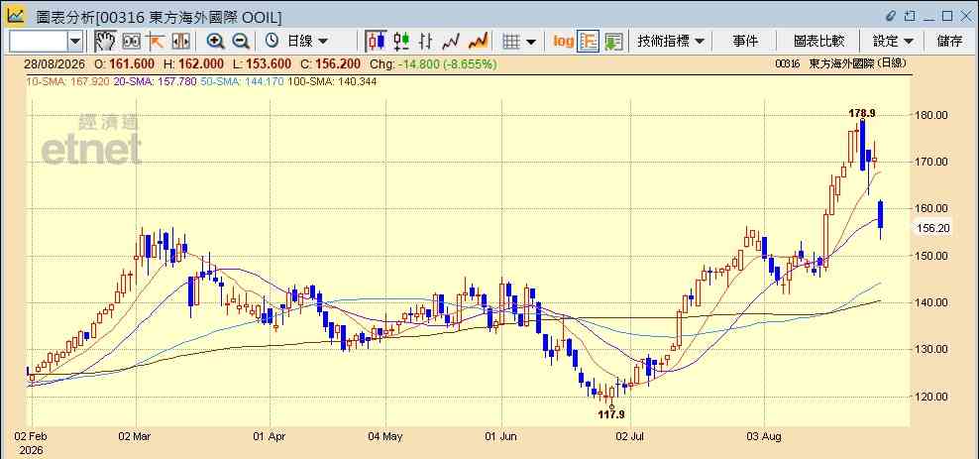This screenshot has width=980, height=459.
Task: Click the binoculars view icon
Action: pyautogui.click(x=131, y=42)
